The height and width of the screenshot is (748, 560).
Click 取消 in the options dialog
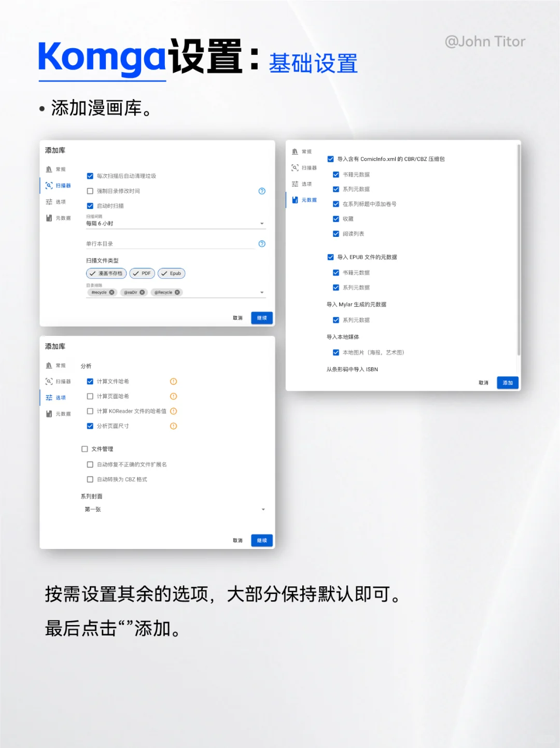(238, 541)
